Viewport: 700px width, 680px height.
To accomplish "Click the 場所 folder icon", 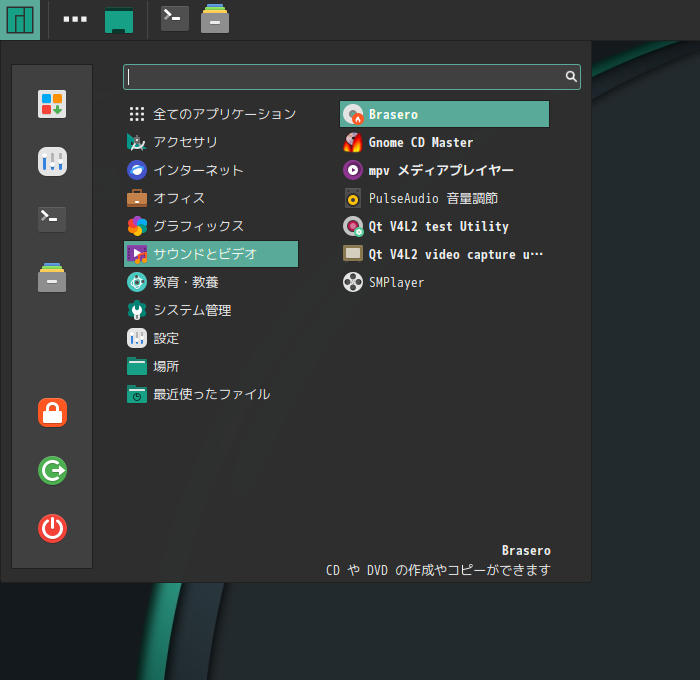I will 137,366.
